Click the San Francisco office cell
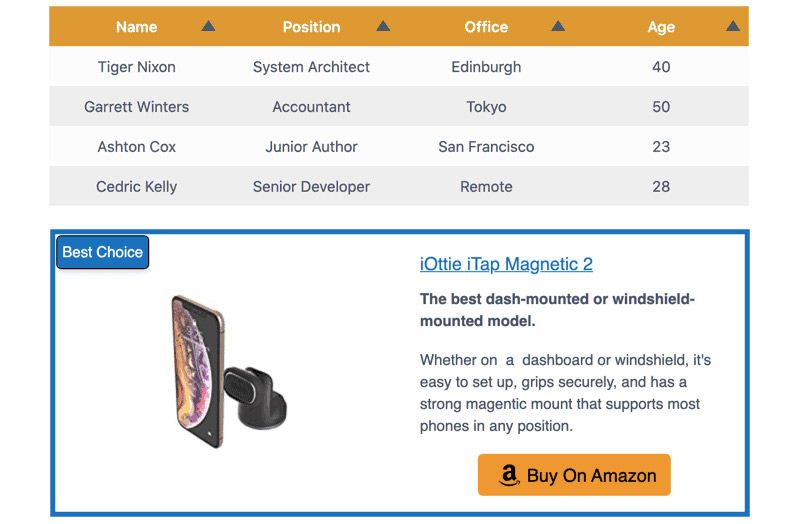800x524 pixels. [486, 146]
